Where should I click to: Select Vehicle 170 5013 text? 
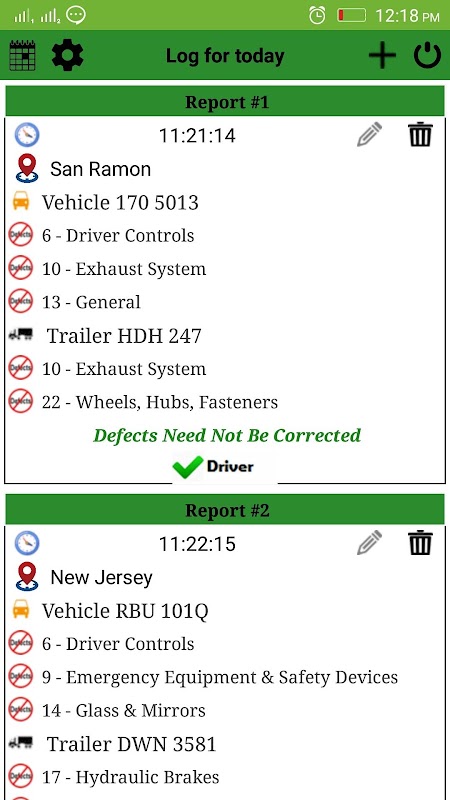coord(120,203)
